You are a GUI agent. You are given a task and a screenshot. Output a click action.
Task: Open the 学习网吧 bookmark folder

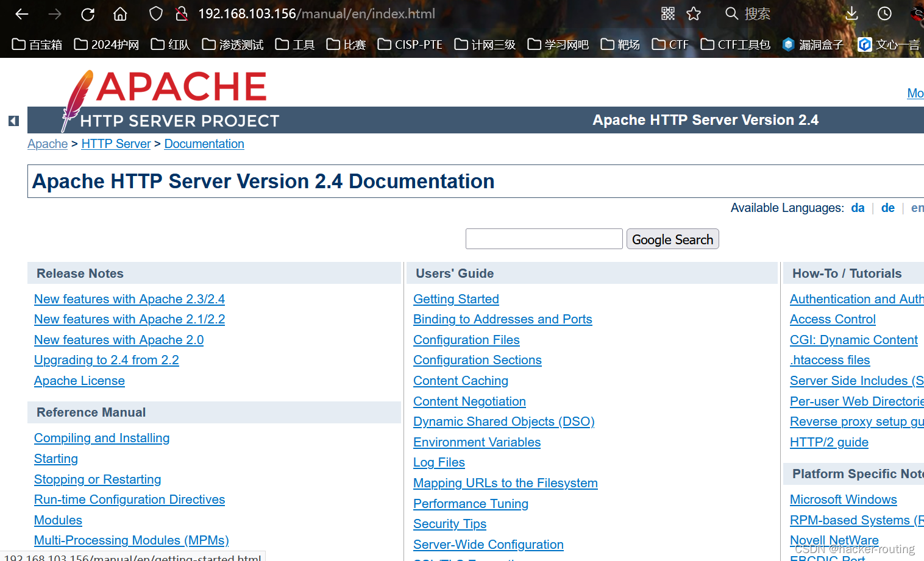tap(558, 44)
